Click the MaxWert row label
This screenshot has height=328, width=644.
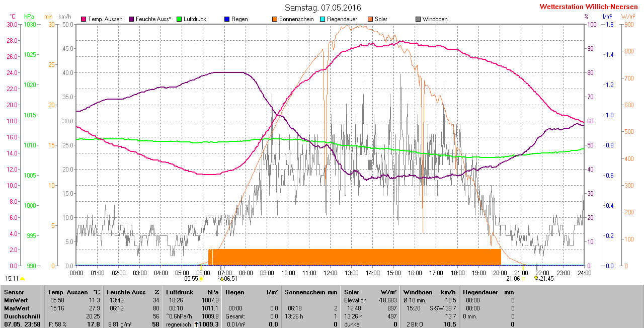17,308
